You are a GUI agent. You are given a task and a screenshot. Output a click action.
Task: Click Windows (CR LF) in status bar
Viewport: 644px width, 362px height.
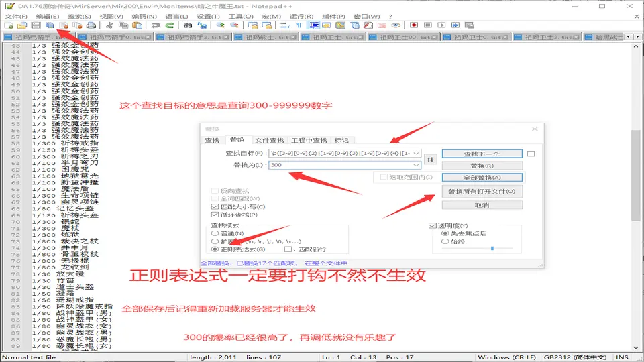pos(507,357)
